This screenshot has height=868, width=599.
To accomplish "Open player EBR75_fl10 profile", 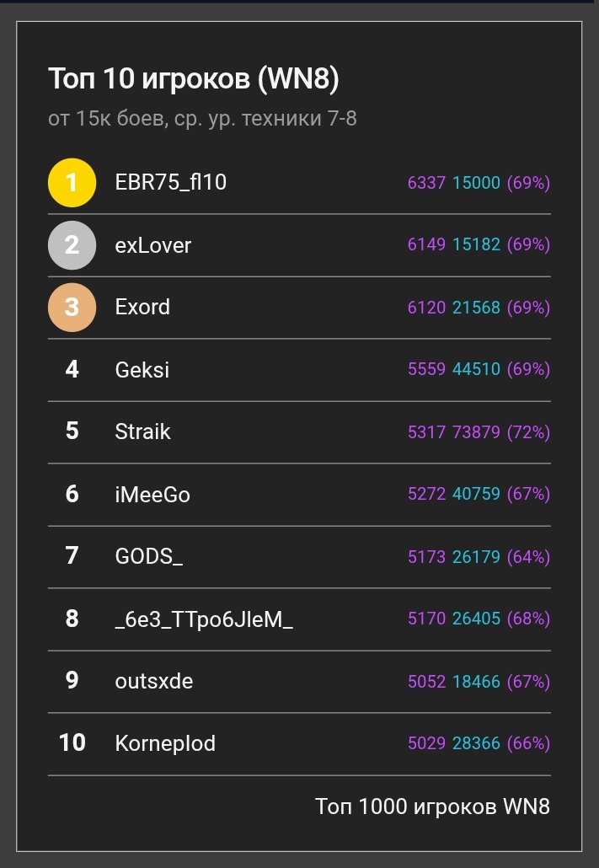I will point(170,182).
